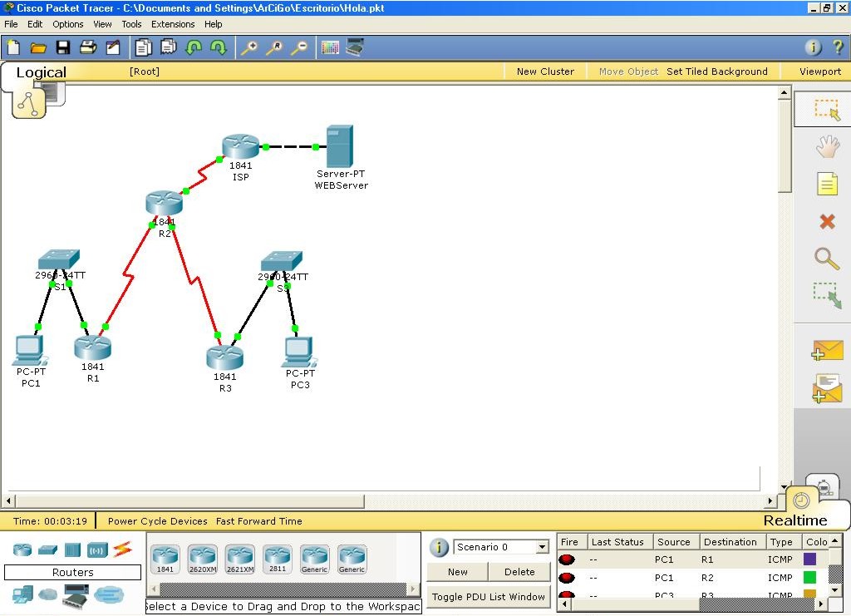Viewport: 851px width, 616px height.
Task: Pick the 1841 router model from device list
Action: point(165,559)
